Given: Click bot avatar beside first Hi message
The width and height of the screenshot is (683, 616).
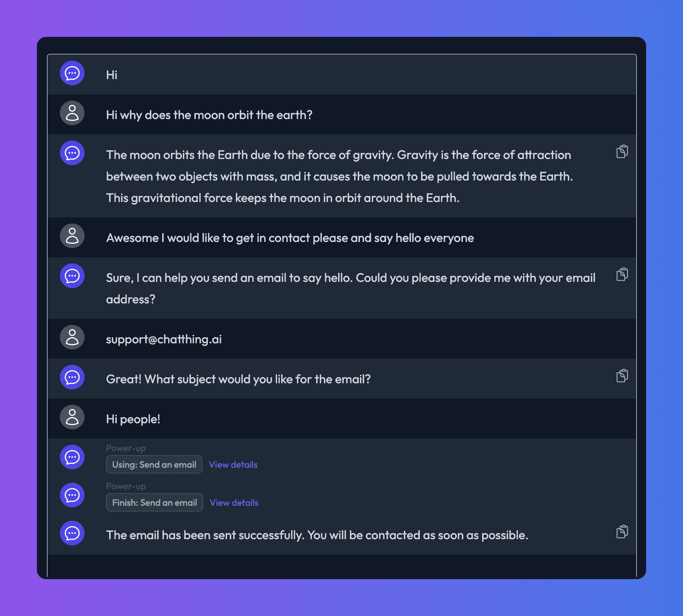Looking at the screenshot, I should (x=72, y=73).
